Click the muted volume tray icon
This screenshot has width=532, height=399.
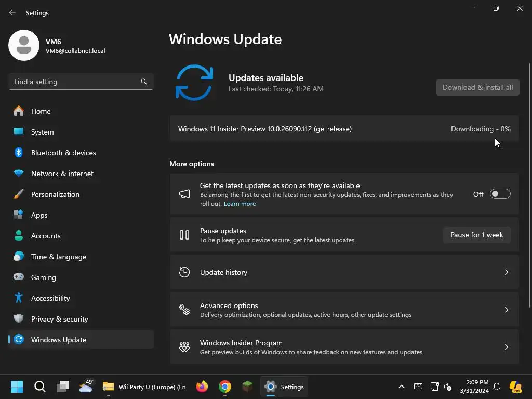(448, 387)
